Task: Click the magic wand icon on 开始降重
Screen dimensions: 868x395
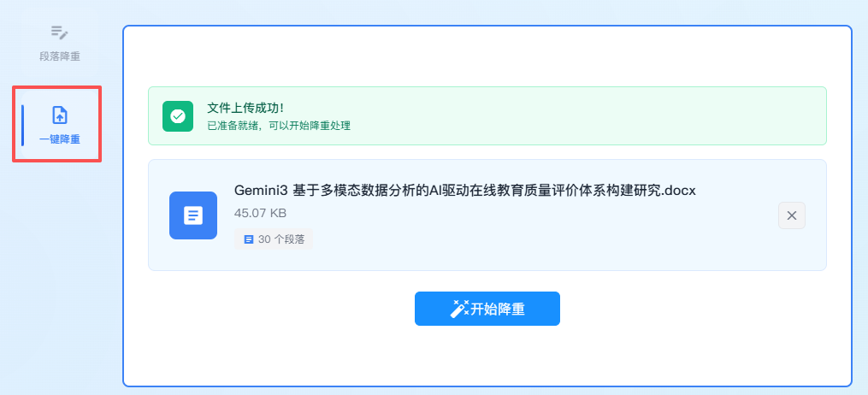Action: (460, 309)
